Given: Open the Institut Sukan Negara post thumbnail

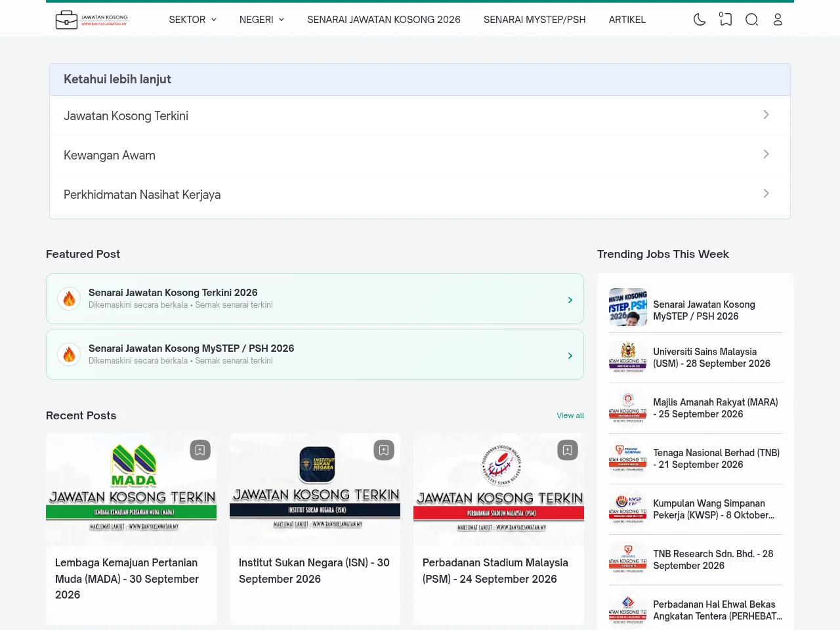Looking at the screenshot, I should coord(315,490).
